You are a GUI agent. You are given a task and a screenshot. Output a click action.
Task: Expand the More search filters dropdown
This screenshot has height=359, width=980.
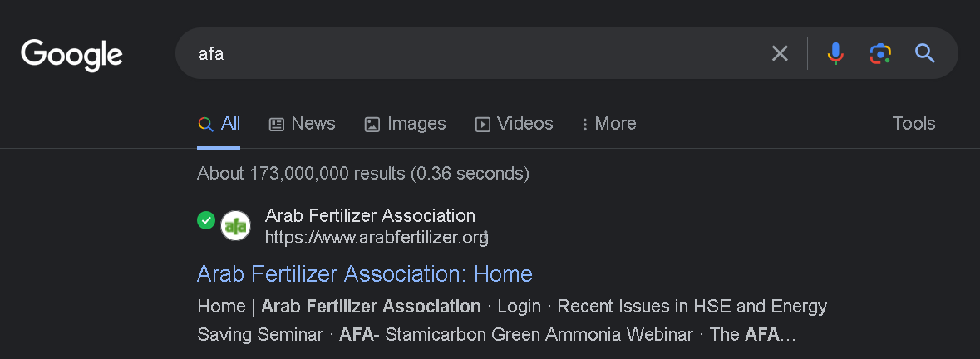609,124
